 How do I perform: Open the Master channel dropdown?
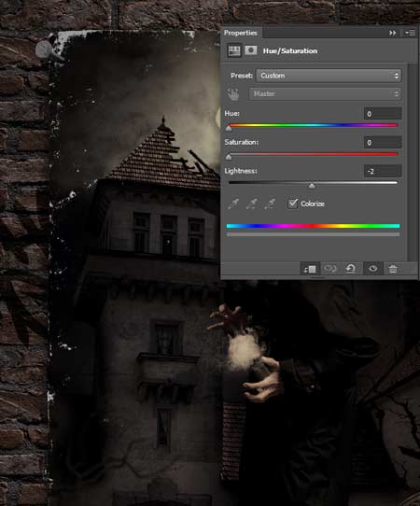pyautogui.click(x=325, y=94)
